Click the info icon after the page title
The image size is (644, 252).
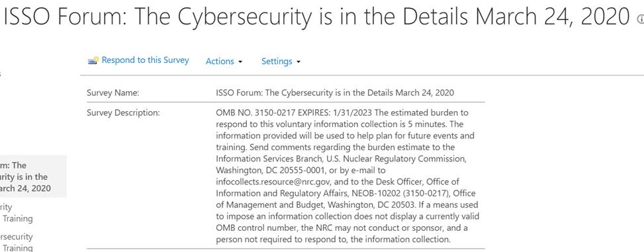pyautogui.click(x=640, y=19)
